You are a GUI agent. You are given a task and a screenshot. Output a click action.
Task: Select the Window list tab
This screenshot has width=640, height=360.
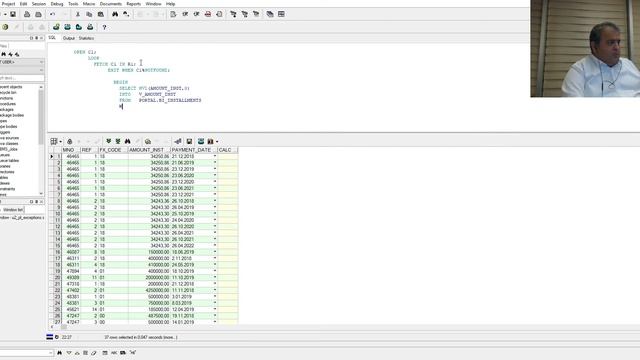point(13,210)
